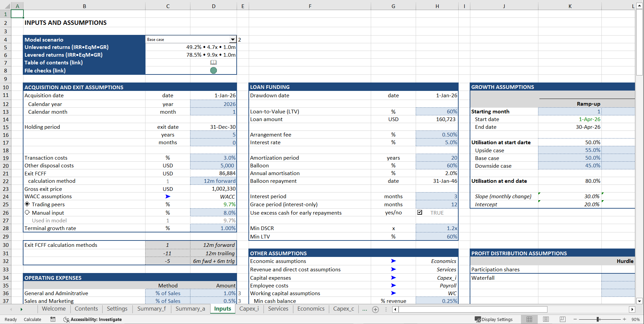Screen dimensions: 644x324
Task: Click the ellipsis to reveal hidden sheets
Action: coord(364,309)
